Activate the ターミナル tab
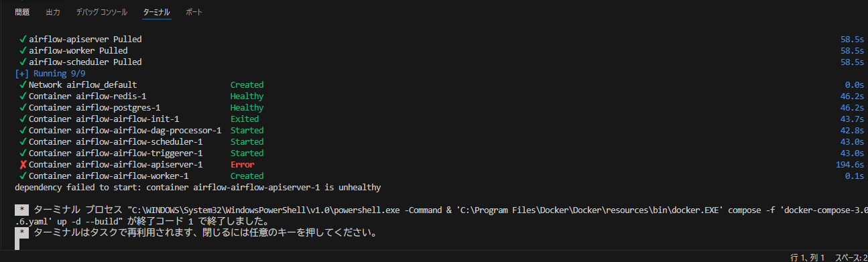Image resolution: width=868 pixels, height=262 pixels. (157, 12)
